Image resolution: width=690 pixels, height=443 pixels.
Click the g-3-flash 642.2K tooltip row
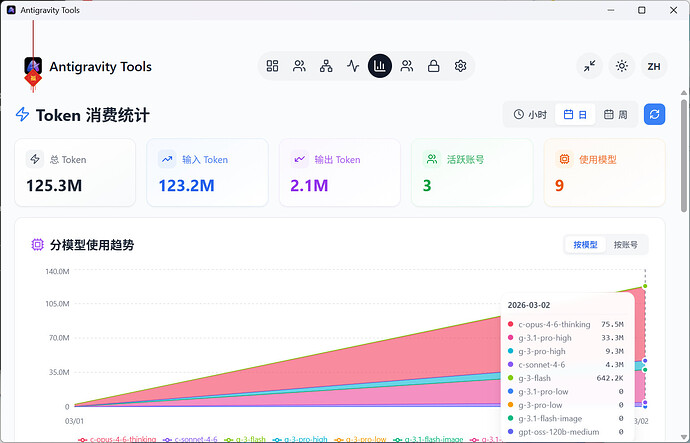pyautogui.click(x=566, y=378)
